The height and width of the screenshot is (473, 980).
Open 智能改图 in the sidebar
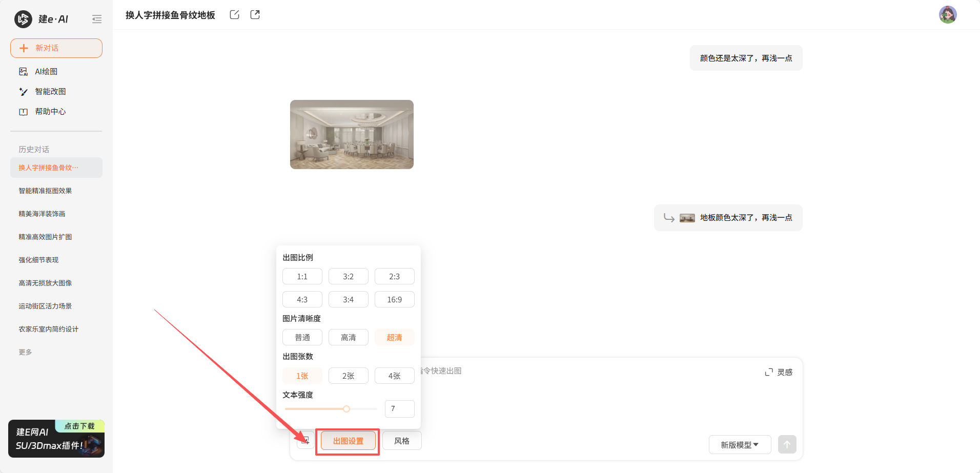[x=50, y=92]
